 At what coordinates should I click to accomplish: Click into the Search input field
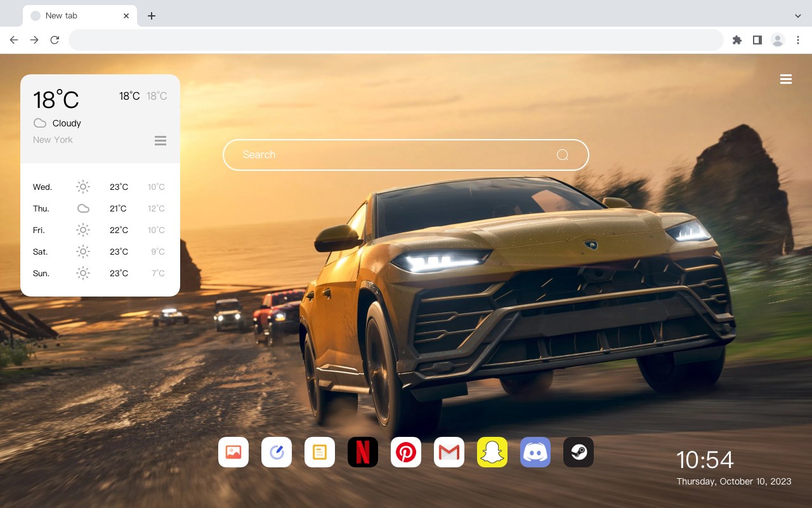click(406, 155)
